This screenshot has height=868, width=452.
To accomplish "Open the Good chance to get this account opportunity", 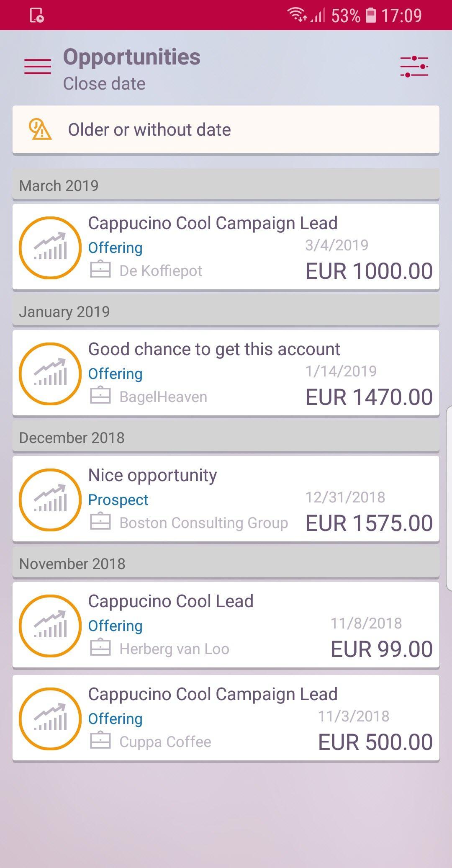I will coord(226,373).
